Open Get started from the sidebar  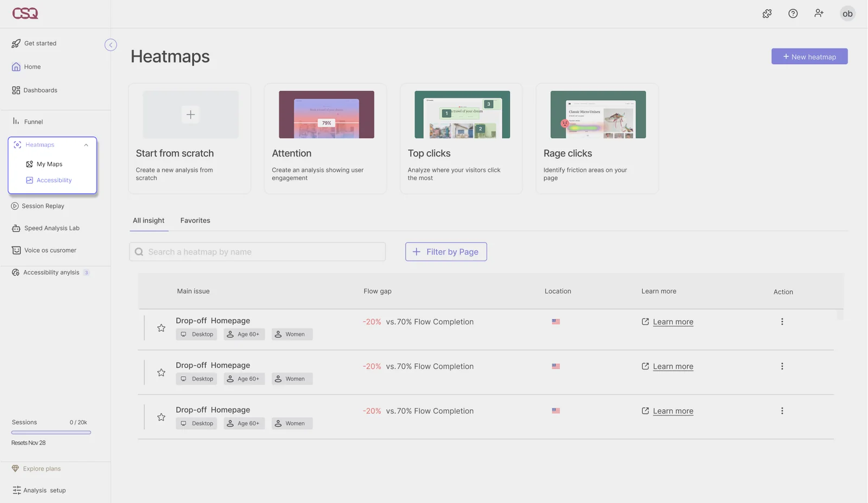(x=34, y=43)
